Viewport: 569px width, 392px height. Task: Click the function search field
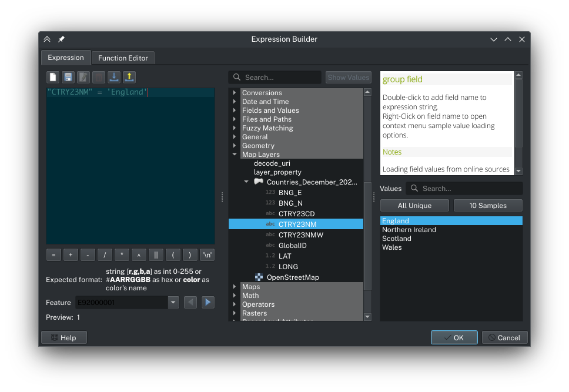(281, 78)
